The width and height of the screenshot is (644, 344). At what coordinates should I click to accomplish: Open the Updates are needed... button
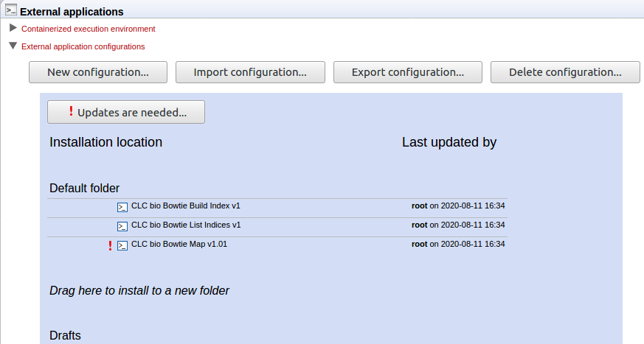coord(126,112)
